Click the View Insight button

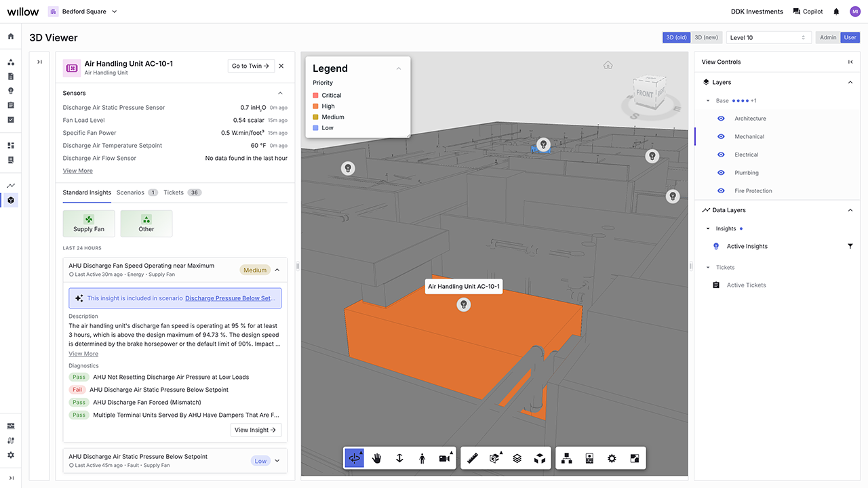(x=256, y=430)
